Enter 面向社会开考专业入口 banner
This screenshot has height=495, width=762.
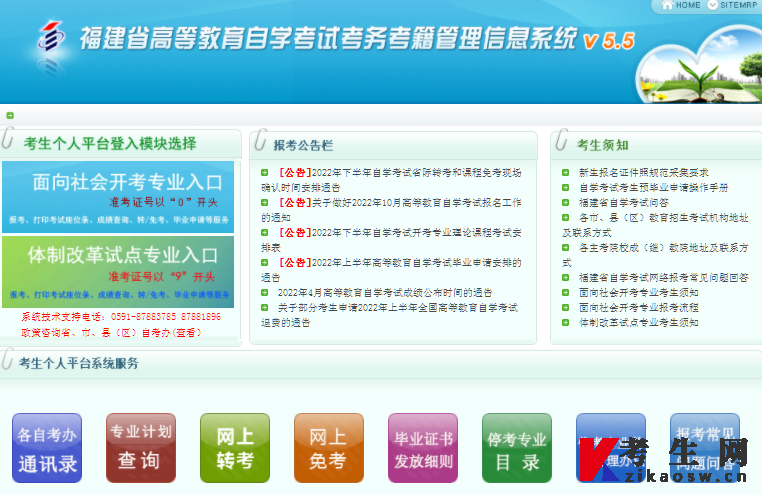(x=118, y=197)
